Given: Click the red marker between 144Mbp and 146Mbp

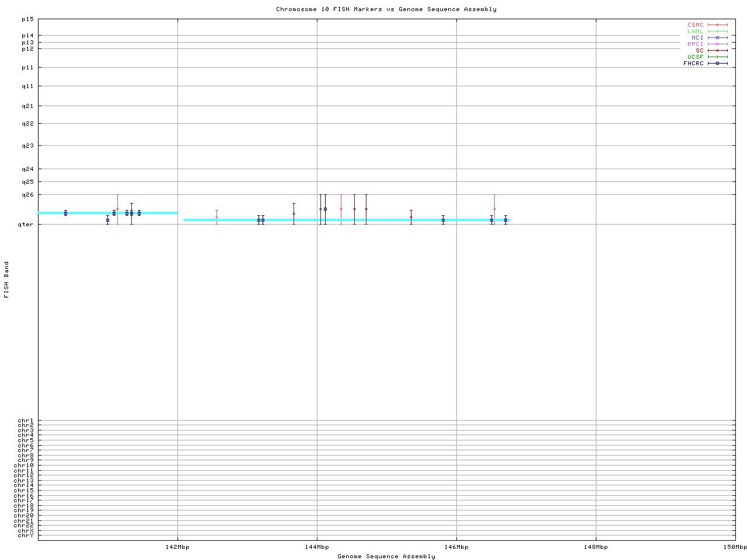Looking at the screenshot, I should [x=411, y=217].
